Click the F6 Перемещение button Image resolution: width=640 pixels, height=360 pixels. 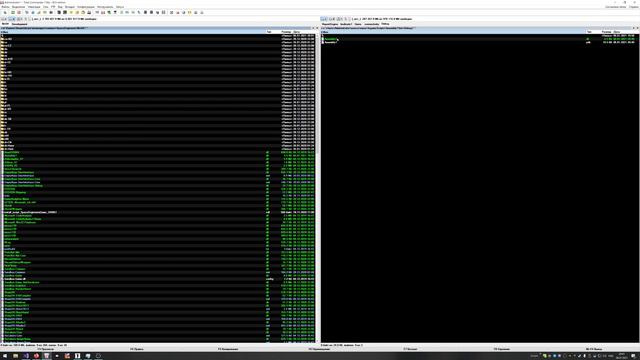tap(319, 349)
